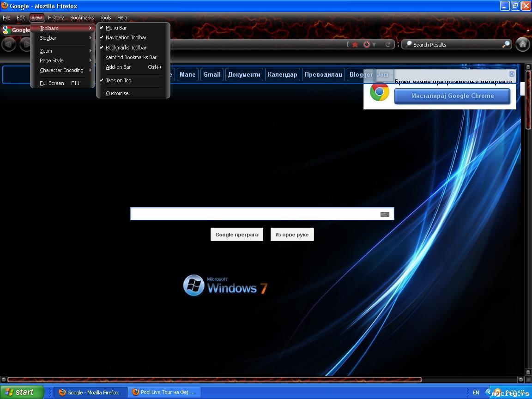
Task: Click the Google favicon on the tab
Action: pos(6,30)
